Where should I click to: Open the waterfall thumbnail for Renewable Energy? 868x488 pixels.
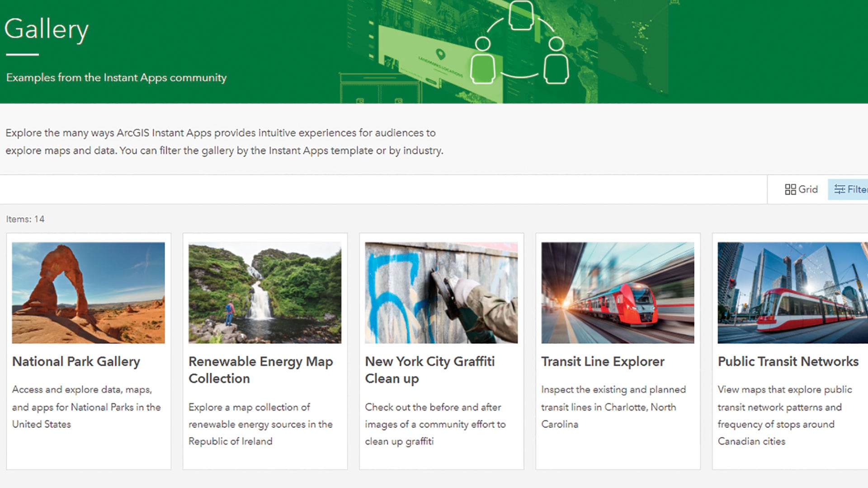264,293
